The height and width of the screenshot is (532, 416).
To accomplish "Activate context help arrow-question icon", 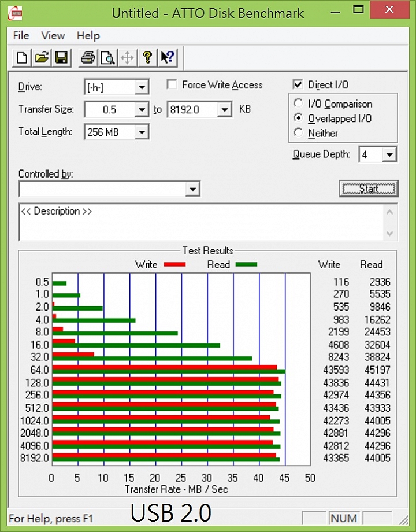I will coord(168,57).
